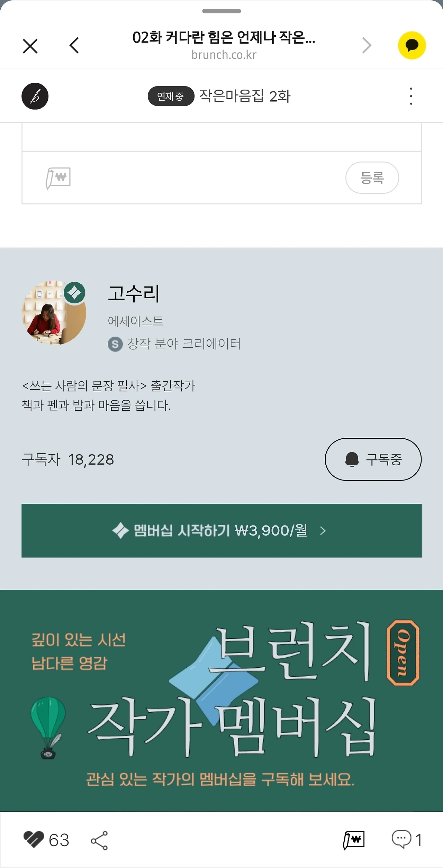This screenshot has height=868, width=443.
Task: Toggle the 구독중 subscription button
Action: point(373,459)
